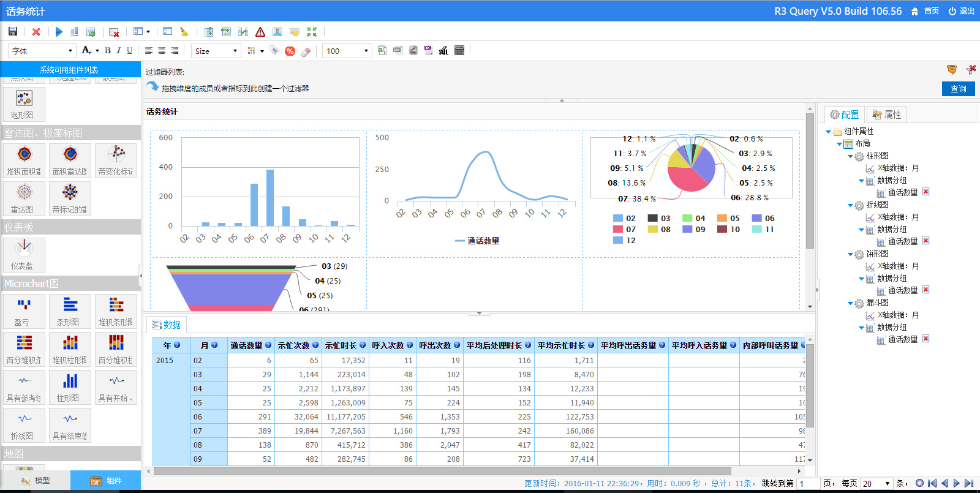Center-align the text
Viewport: 980px width, 493px height.
click(162, 51)
